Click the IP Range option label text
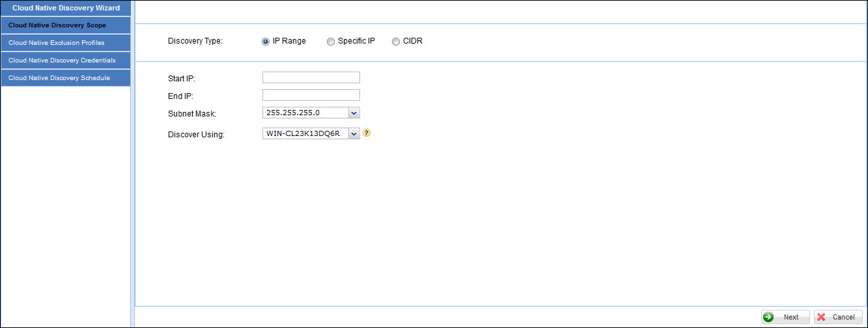This screenshot has width=868, height=328. [289, 41]
